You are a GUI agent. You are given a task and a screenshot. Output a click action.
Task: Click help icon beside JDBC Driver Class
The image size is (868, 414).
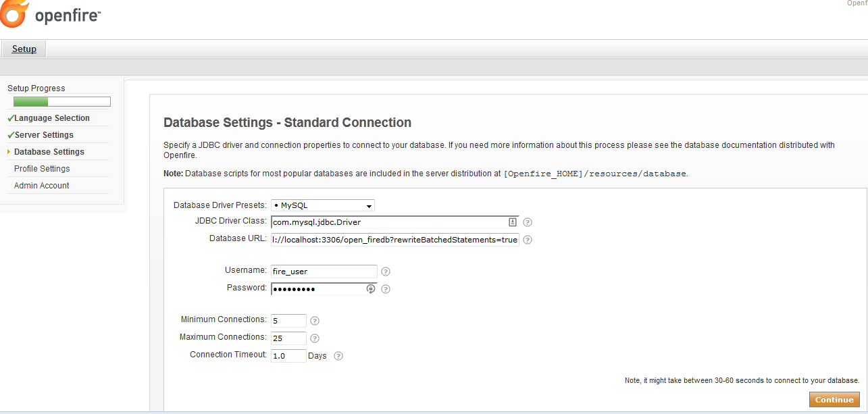tap(528, 222)
